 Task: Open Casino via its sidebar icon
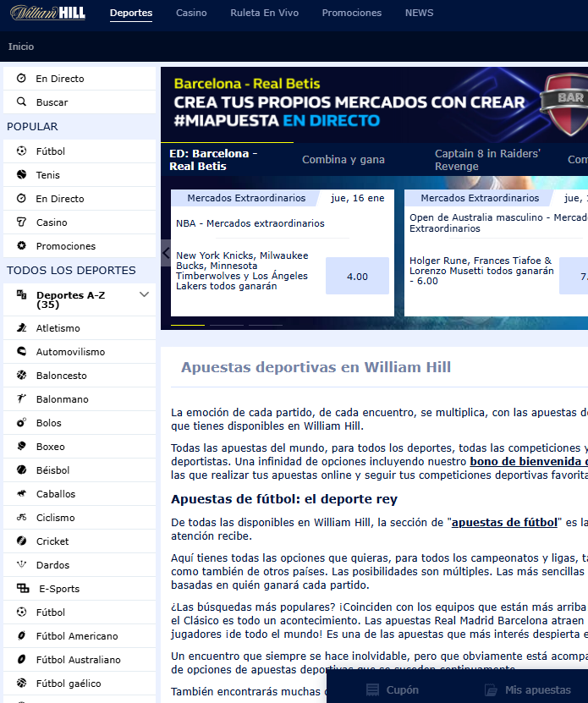tap(21, 222)
